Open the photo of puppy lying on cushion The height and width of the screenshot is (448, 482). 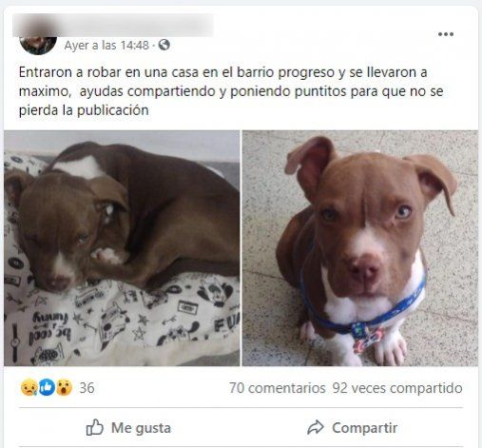[122, 248]
